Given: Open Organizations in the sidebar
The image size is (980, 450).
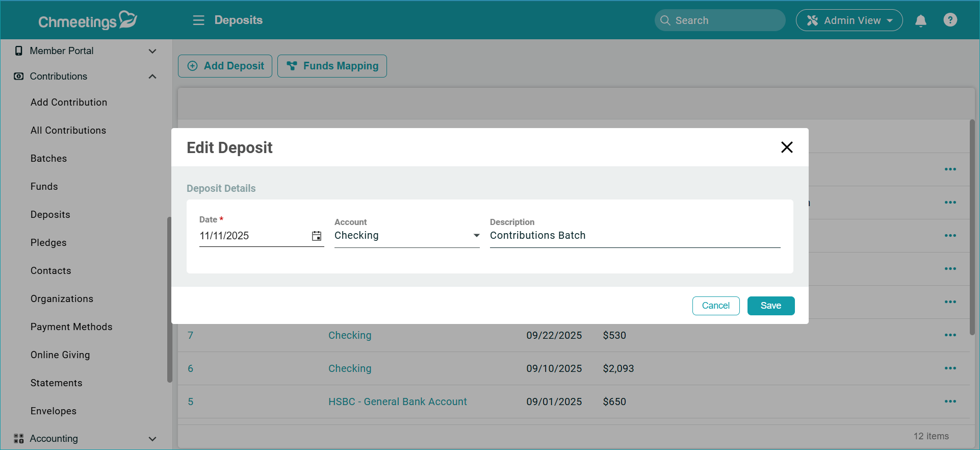Looking at the screenshot, I should point(62,298).
